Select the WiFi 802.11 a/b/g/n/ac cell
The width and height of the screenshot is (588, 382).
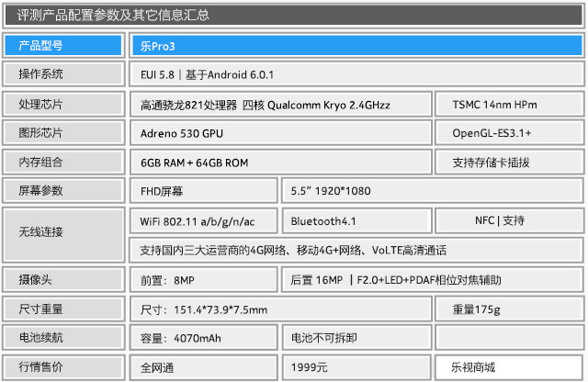(x=203, y=221)
